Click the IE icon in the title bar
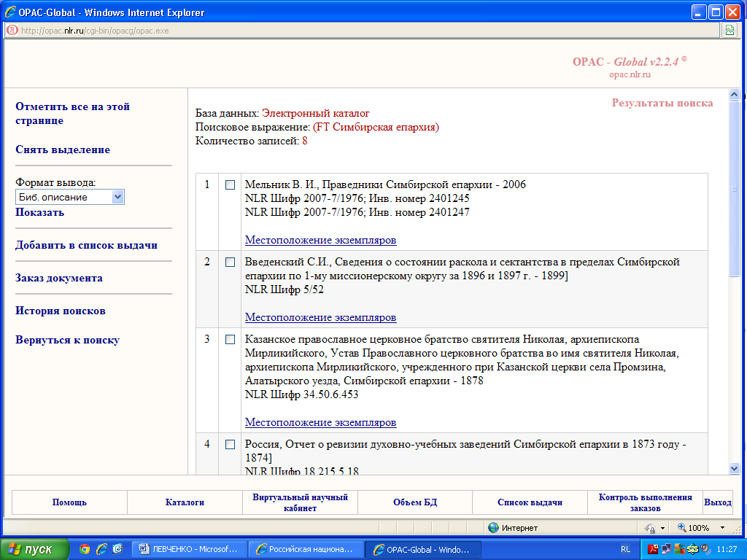 10,12
